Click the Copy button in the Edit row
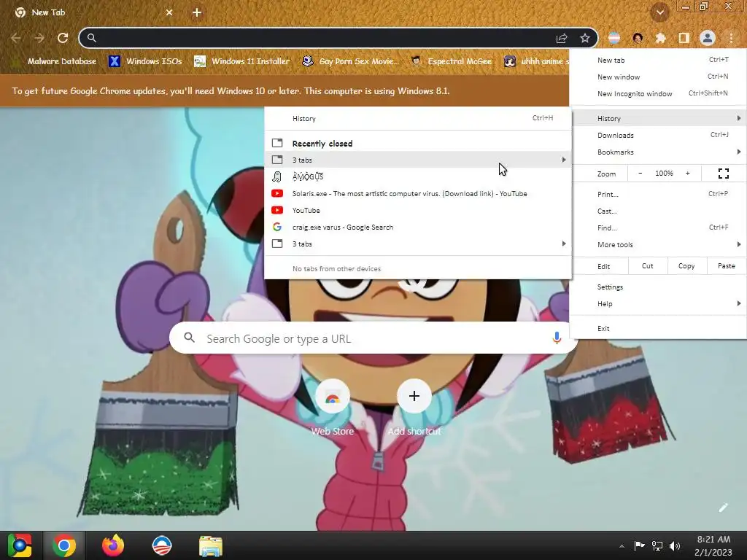Viewport: 747px width, 560px height. coord(686,266)
